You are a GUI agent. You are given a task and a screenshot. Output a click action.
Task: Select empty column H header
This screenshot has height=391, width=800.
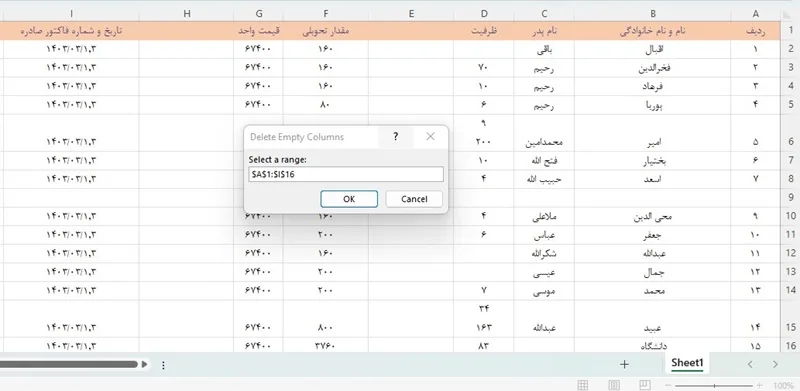tap(187, 14)
